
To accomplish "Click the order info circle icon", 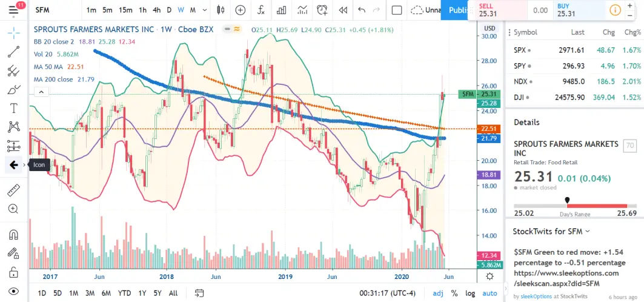I will click(616, 10).
